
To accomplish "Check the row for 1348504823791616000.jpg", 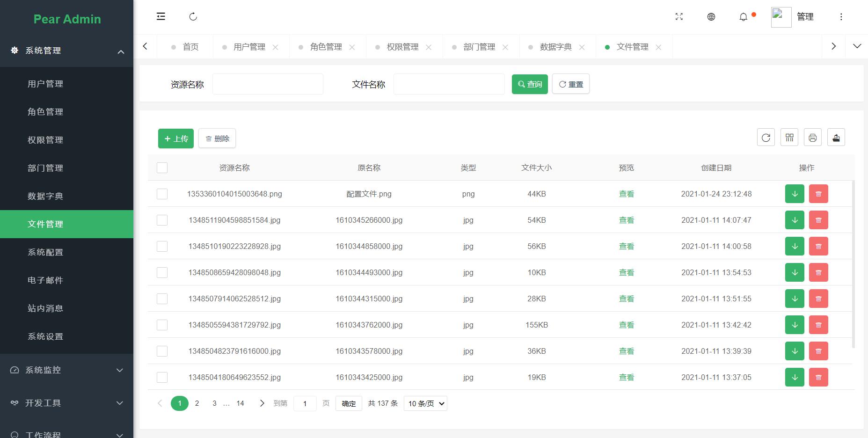I will (x=162, y=351).
